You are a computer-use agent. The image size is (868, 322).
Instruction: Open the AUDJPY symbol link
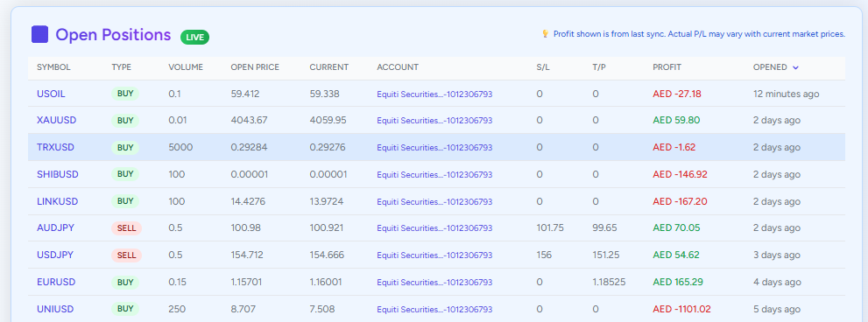55,228
